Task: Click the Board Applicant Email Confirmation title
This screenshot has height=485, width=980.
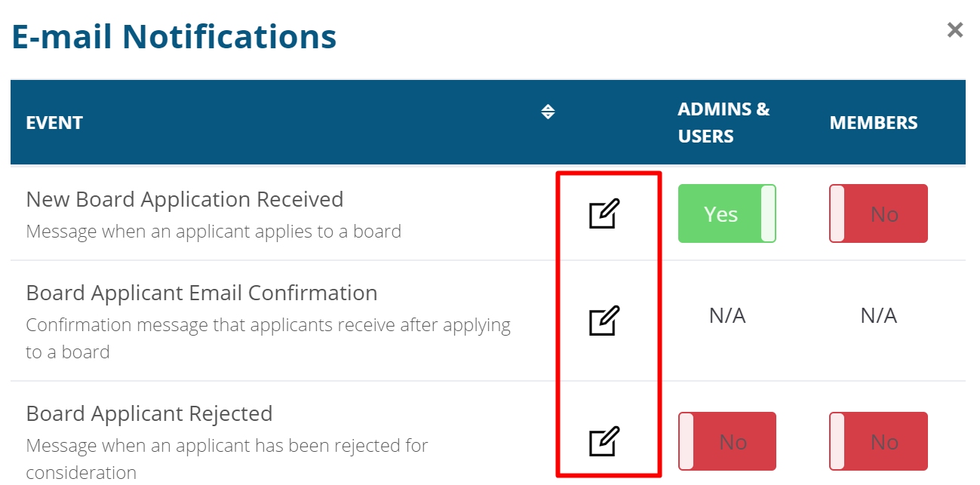Action: coord(201,293)
